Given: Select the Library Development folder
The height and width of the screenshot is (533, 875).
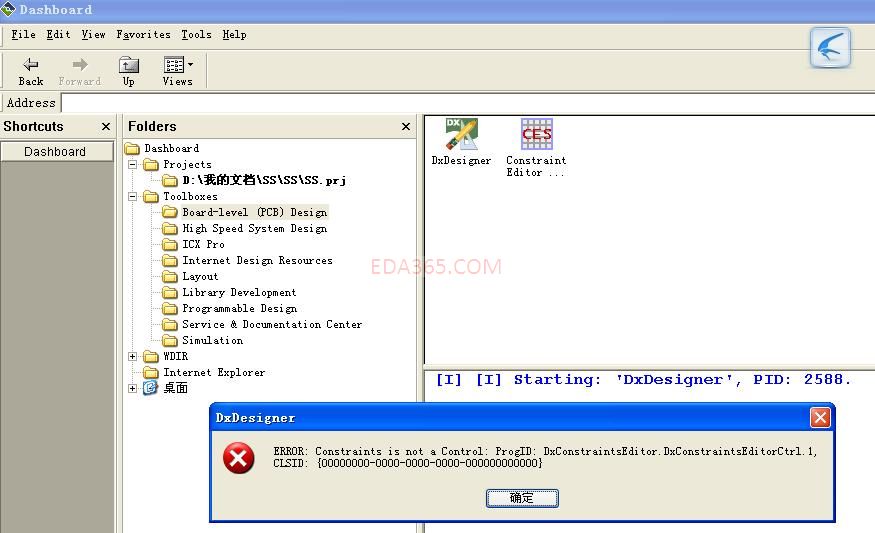Looking at the screenshot, I should (239, 292).
